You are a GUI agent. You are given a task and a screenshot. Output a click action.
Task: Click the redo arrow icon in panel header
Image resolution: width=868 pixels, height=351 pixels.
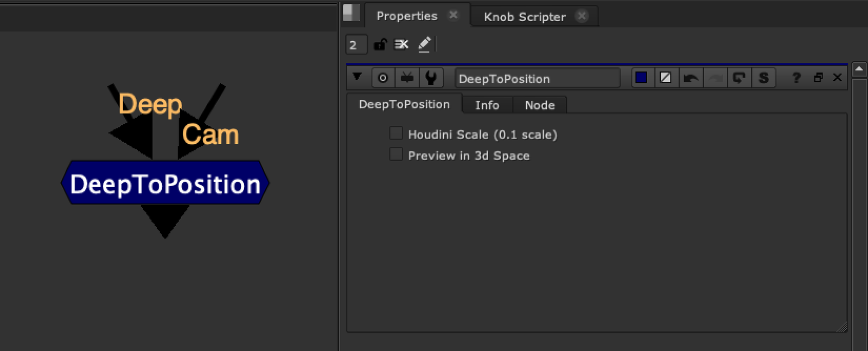pos(716,78)
